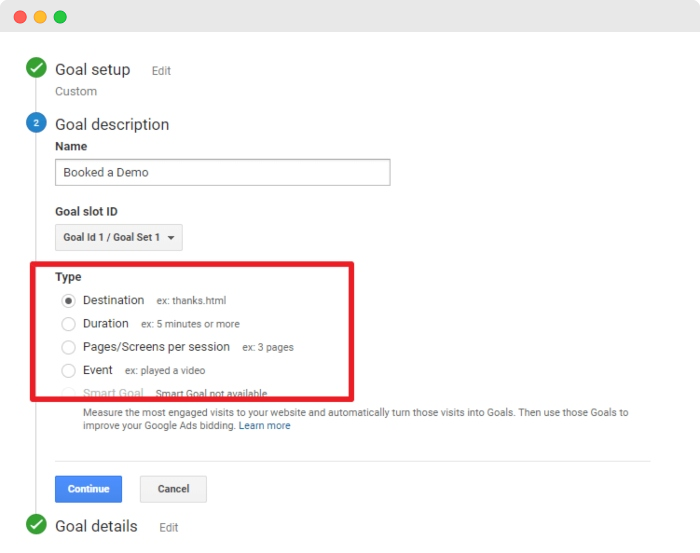
Task: Click the greyed-out Smart Goal radio button
Action: [x=68, y=393]
